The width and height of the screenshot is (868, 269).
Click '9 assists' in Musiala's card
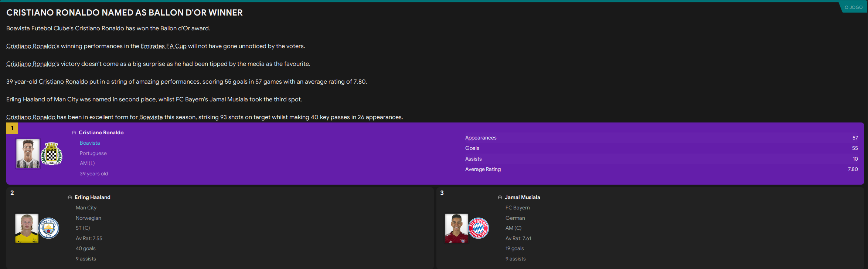tap(515, 259)
